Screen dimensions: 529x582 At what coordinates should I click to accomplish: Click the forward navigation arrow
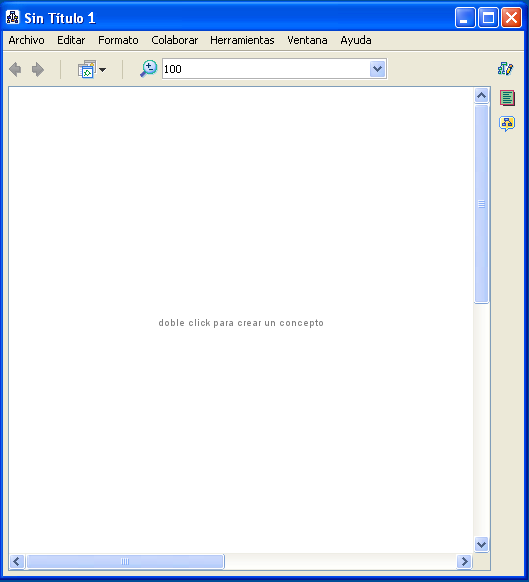(x=38, y=69)
